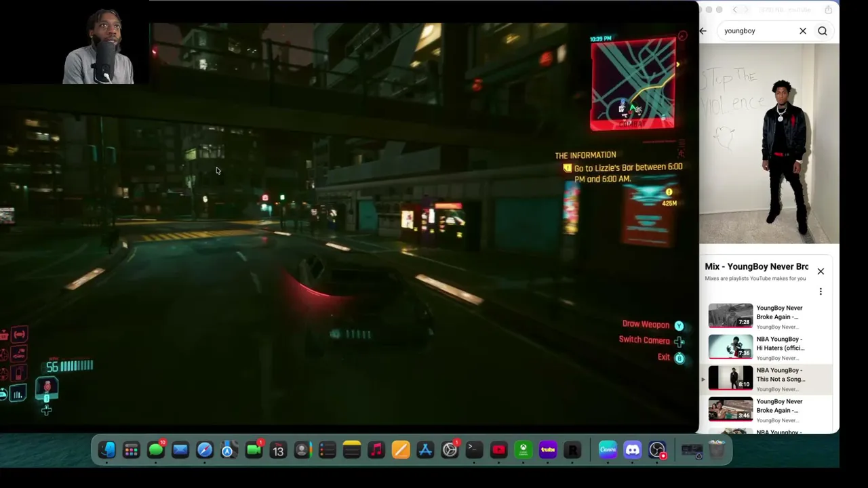Viewport: 868px width, 488px height.
Task: Click the game minimap
Action: click(x=633, y=83)
